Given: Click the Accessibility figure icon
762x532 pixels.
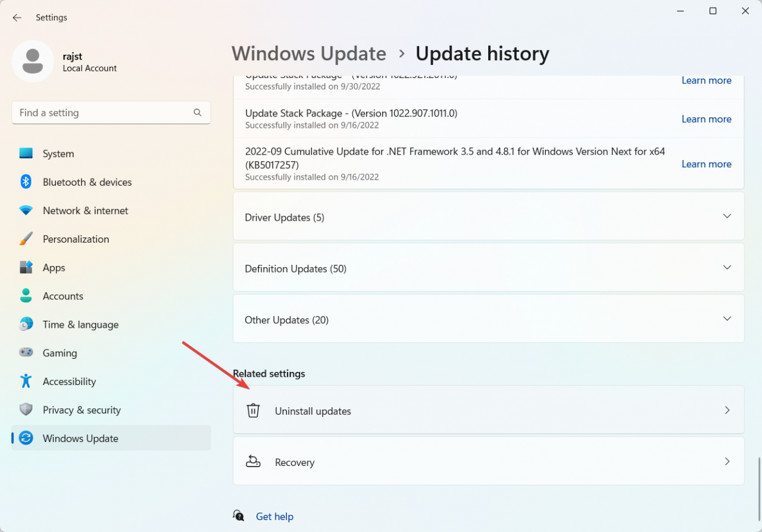Looking at the screenshot, I should [x=26, y=381].
